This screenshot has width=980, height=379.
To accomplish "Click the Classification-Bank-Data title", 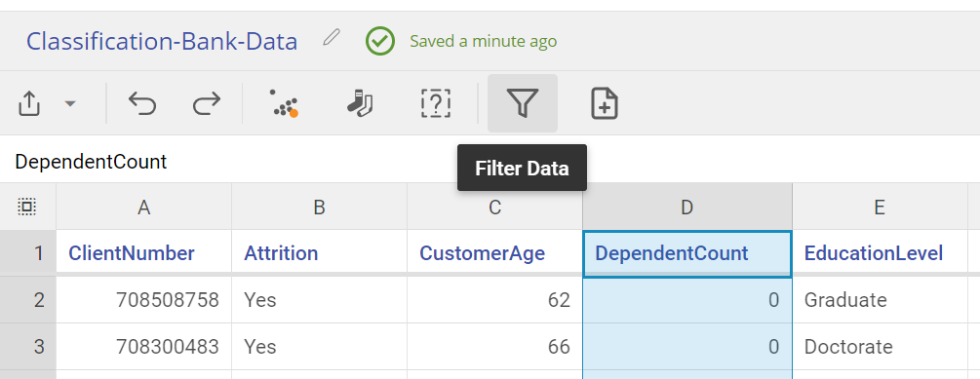I will [x=162, y=41].
